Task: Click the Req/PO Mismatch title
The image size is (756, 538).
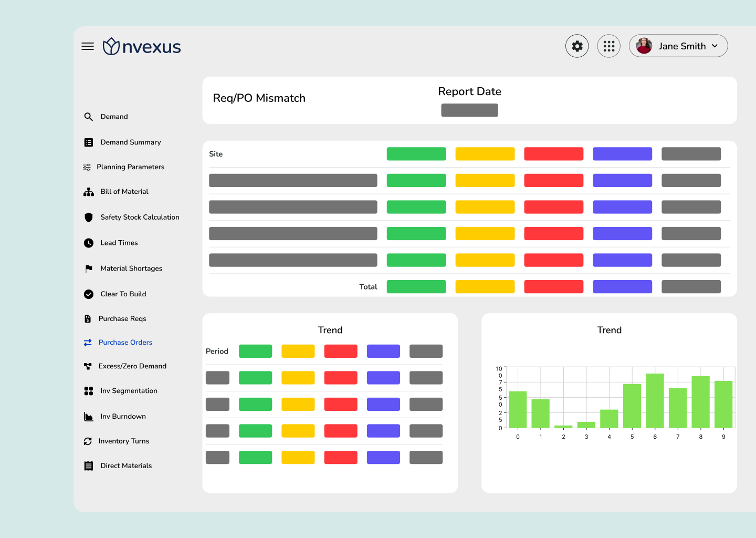Action: click(259, 98)
